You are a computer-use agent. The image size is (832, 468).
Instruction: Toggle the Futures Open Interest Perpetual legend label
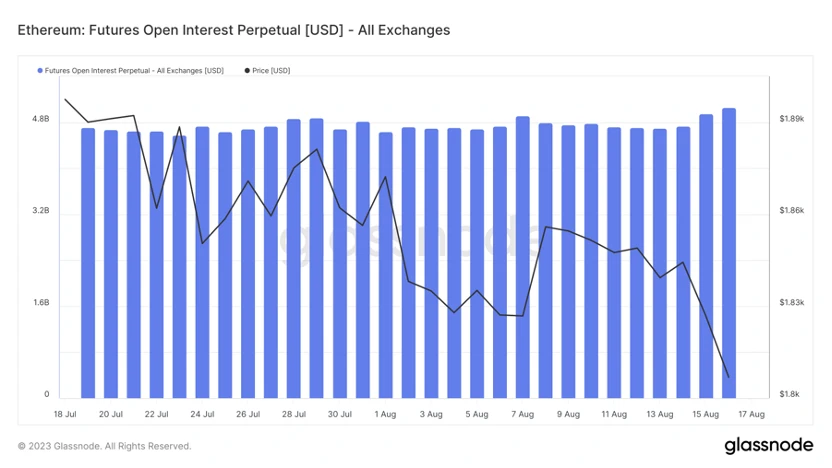coord(134,71)
